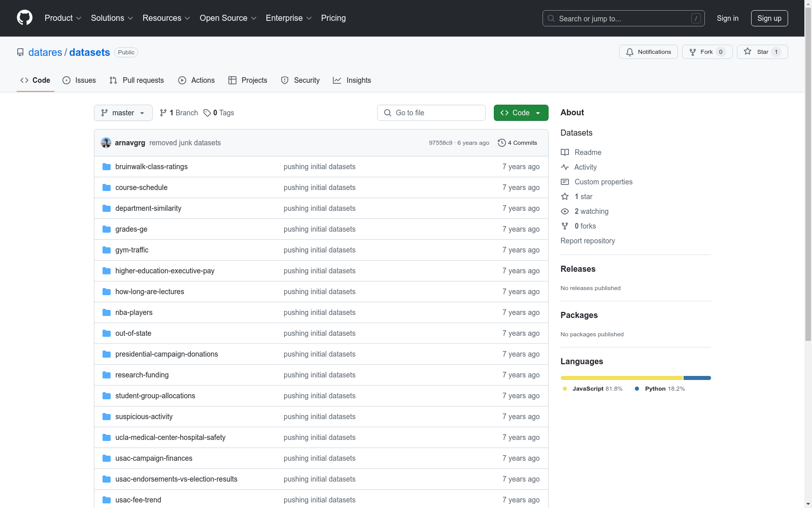Viewport: 812px width, 508px height.
Task: Open the green Code dropdown button
Action: pos(521,113)
